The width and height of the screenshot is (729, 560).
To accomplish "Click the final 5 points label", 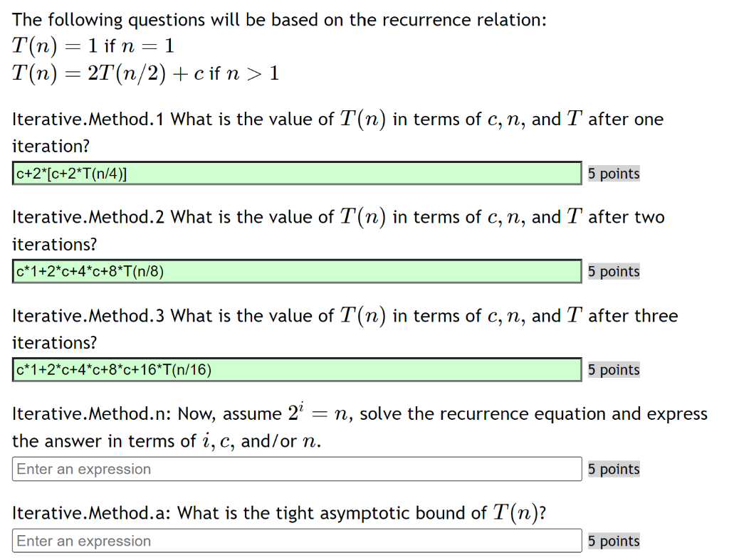I will (613, 541).
